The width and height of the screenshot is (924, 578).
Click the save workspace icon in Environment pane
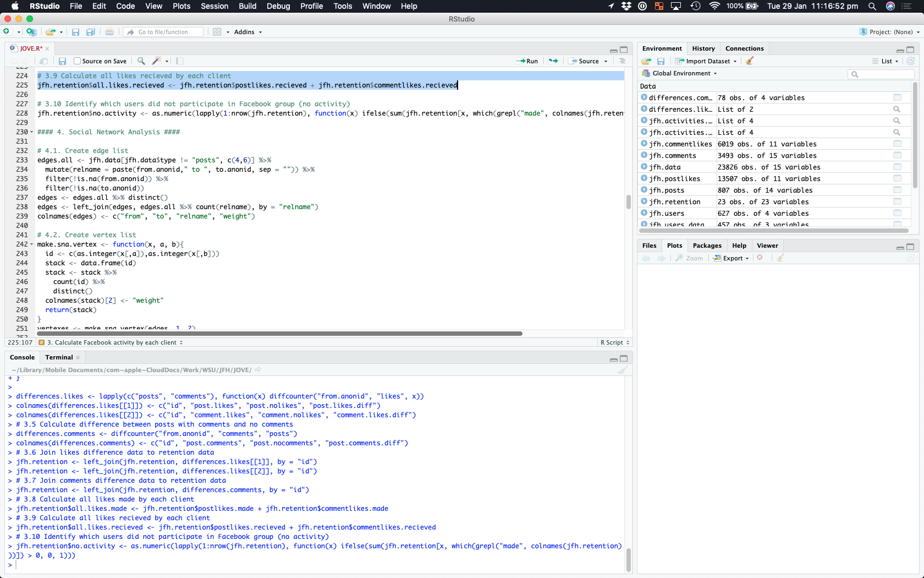661,61
